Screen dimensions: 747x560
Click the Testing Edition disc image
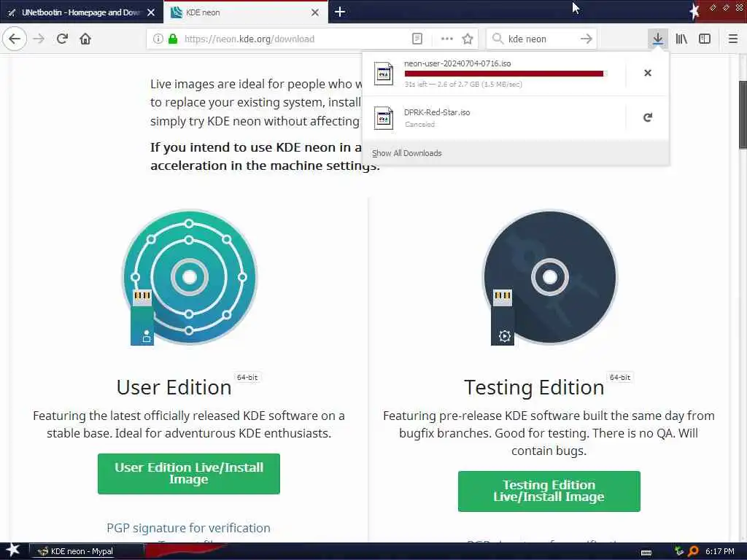(549, 277)
